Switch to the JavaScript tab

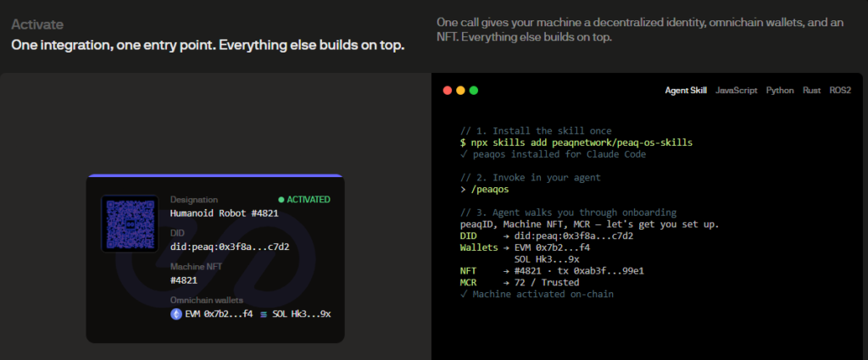(x=737, y=90)
